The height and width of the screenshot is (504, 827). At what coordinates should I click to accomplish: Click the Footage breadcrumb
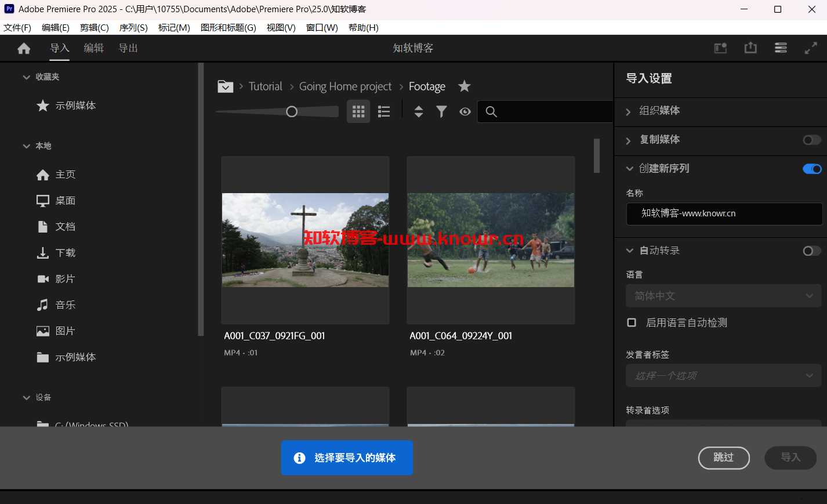tap(427, 86)
